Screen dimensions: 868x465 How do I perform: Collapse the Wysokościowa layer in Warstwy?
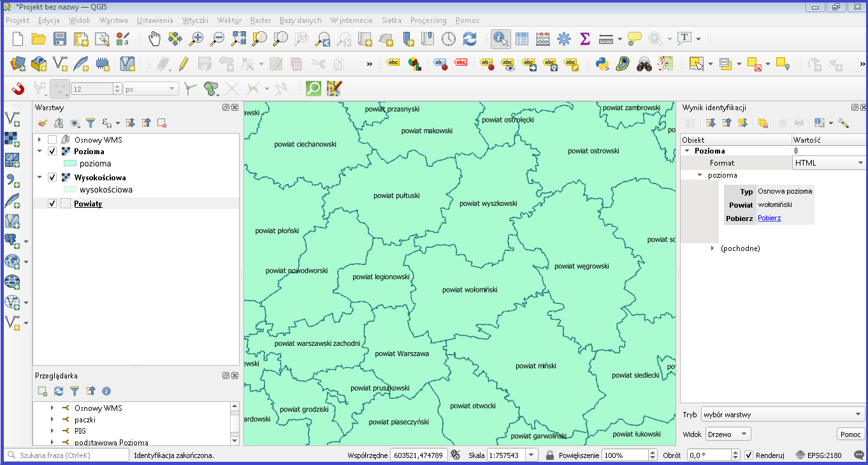[x=40, y=178]
